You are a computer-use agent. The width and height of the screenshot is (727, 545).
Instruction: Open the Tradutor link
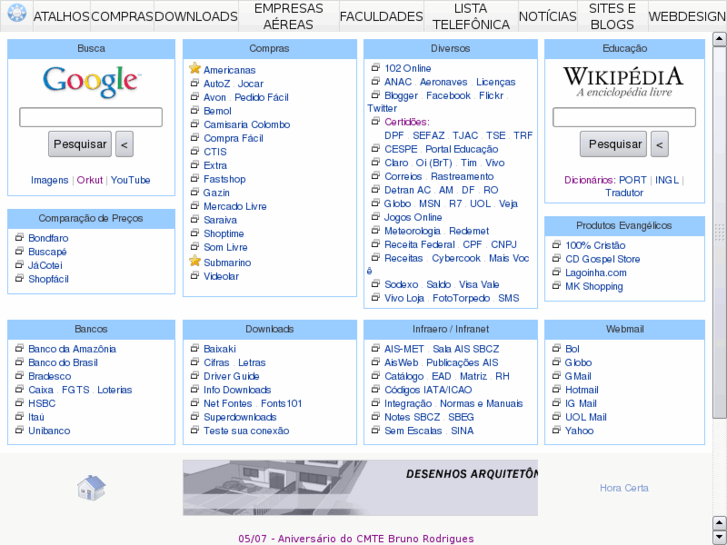click(x=624, y=192)
